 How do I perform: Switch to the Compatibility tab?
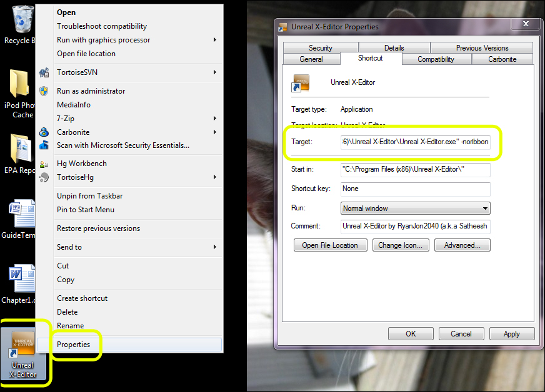tap(436, 59)
